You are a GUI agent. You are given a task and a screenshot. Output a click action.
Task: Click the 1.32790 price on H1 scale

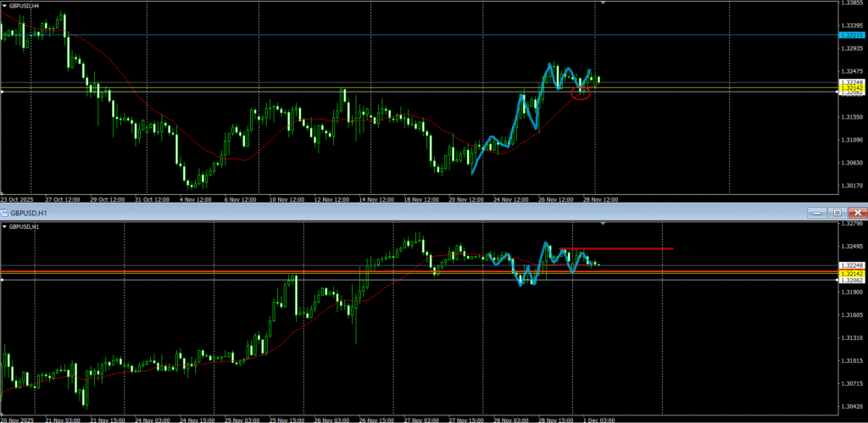pos(850,225)
